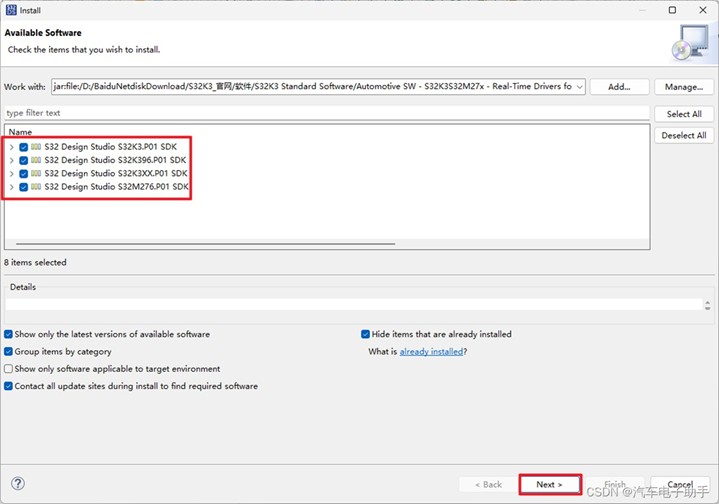This screenshot has height=504, width=719.
Task: Toggle Hide items that are already installed
Action: point(365,334)
